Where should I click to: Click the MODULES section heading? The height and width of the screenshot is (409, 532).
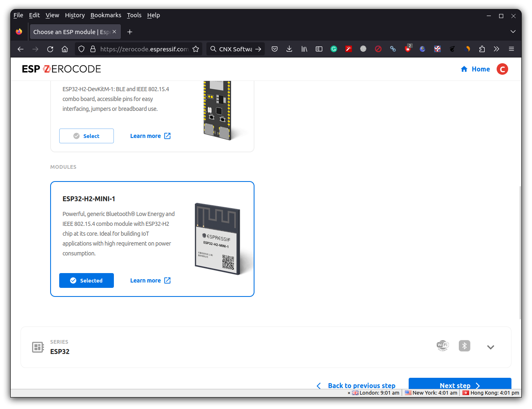pyautogui.click(x=63, y=167)
